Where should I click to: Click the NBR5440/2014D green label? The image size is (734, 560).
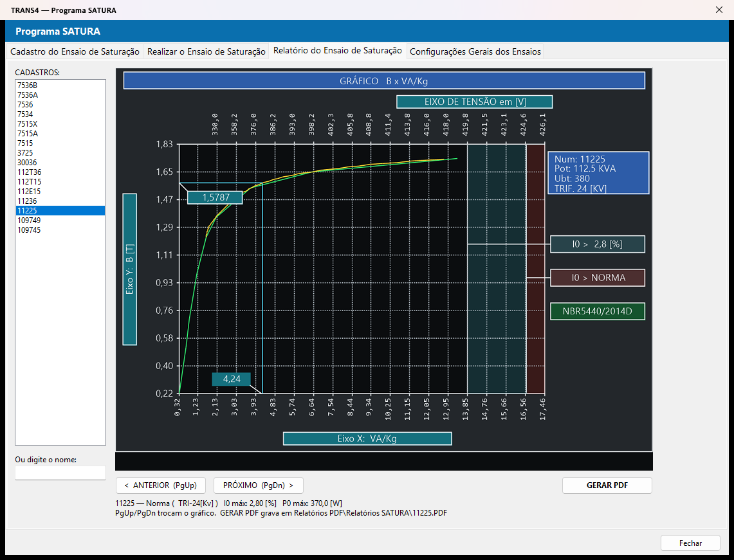(x=598, y=312)
